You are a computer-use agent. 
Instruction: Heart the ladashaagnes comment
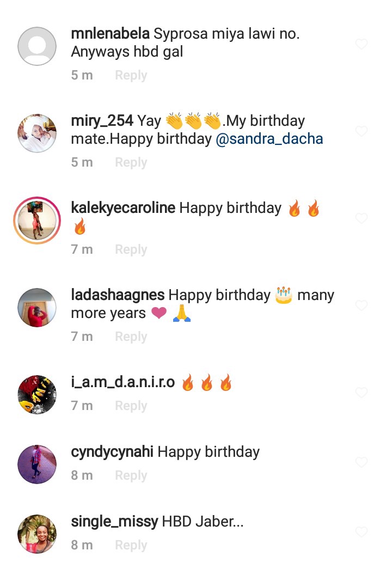pos(362,305)
